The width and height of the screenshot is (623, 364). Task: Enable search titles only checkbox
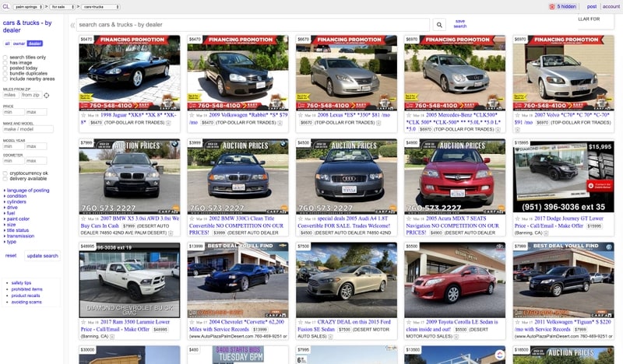pos(5,58)
